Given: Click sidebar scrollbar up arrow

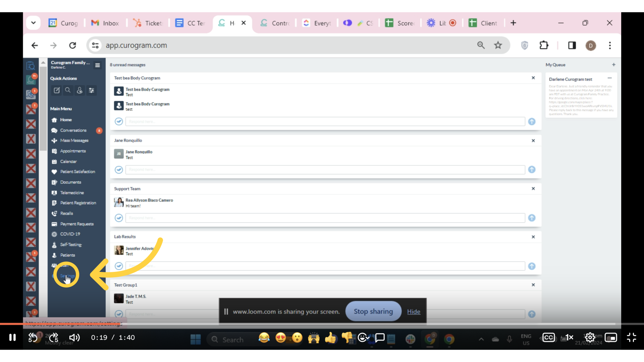Looking at the screenshot, I should (x=43, y=63).
